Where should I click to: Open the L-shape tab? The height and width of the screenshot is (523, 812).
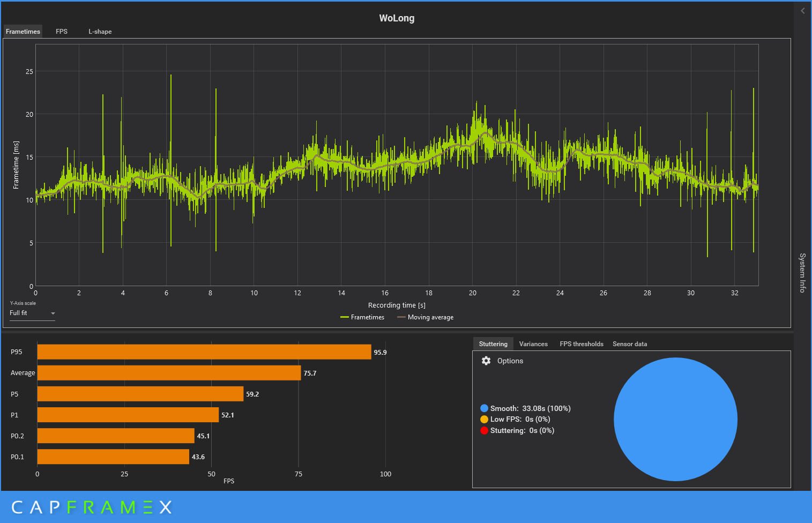(x=100, y=32)
